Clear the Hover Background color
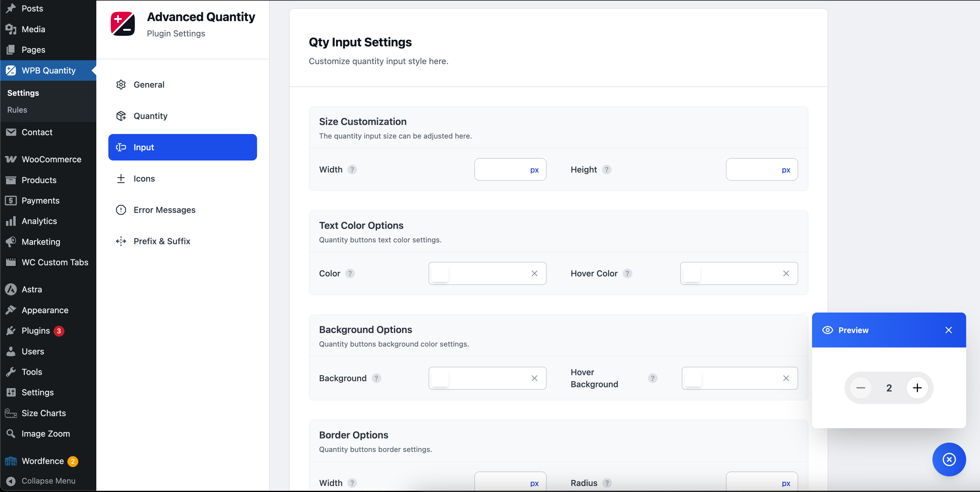The image size is (980, 492). point(786,378)
